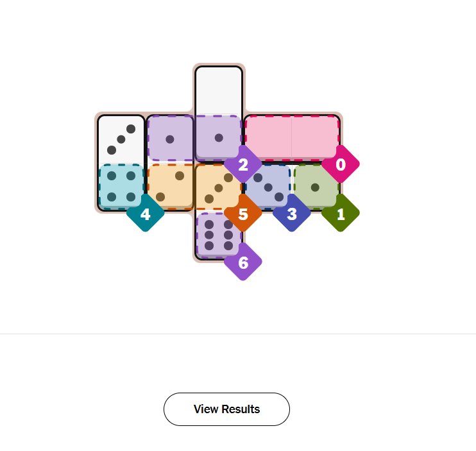Screen dimensions: 476x451
Task: Select the purple diamond badge numbered 6
Action: point(243,262)
